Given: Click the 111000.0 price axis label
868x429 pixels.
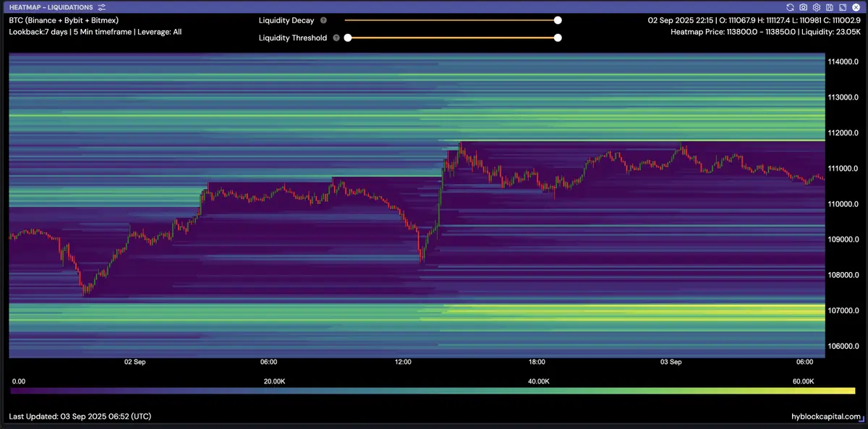Looking at the screenshot, I should [x=843, y=169].
